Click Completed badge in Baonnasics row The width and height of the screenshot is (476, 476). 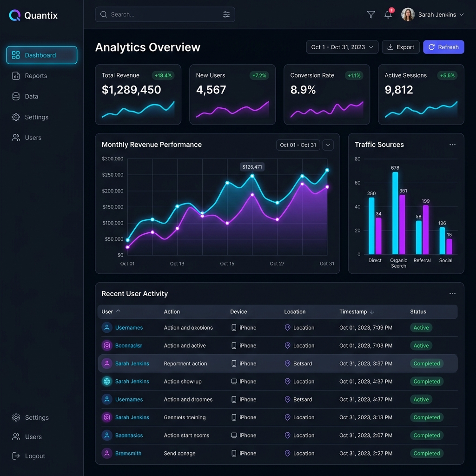427,435
